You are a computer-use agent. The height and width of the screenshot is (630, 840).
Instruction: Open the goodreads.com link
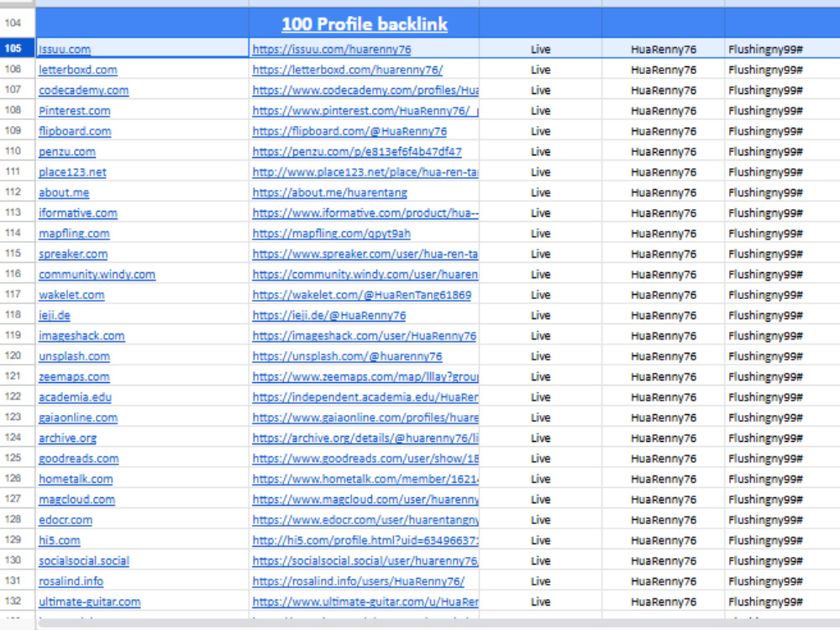point(79,459)
